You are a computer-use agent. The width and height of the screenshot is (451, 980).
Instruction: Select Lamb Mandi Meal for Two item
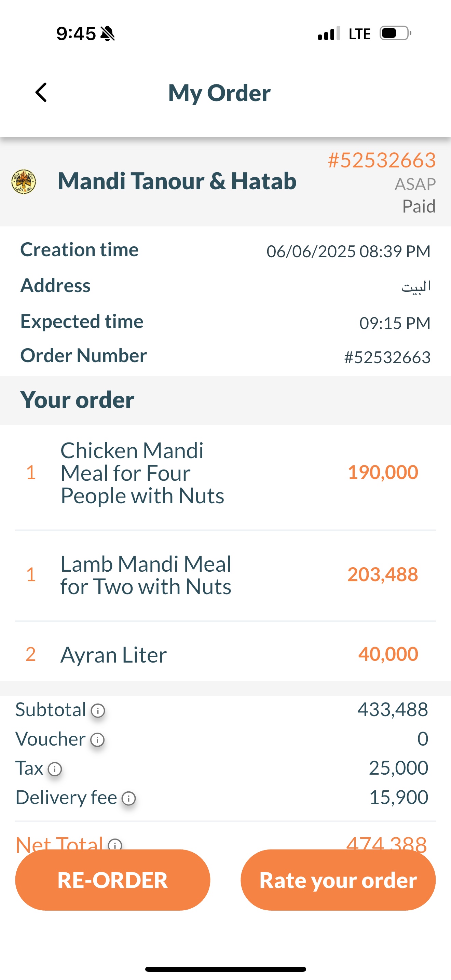146,575
